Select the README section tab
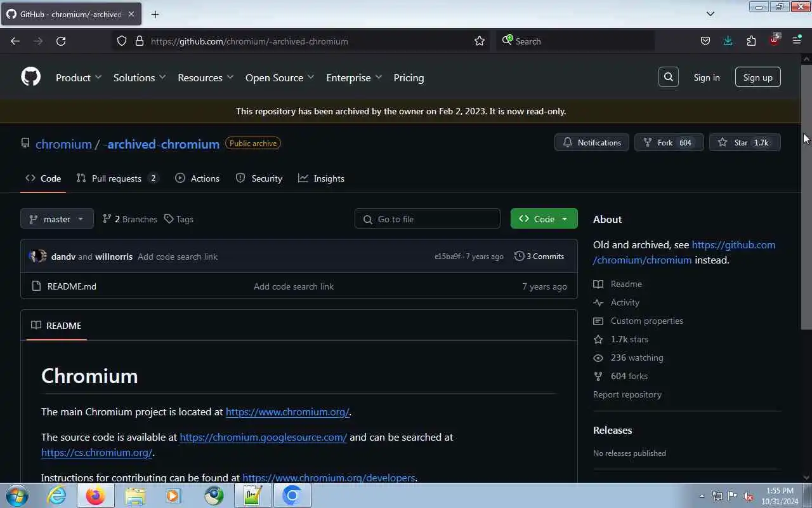Screen dimensions: 812x508 pos(56,325)
